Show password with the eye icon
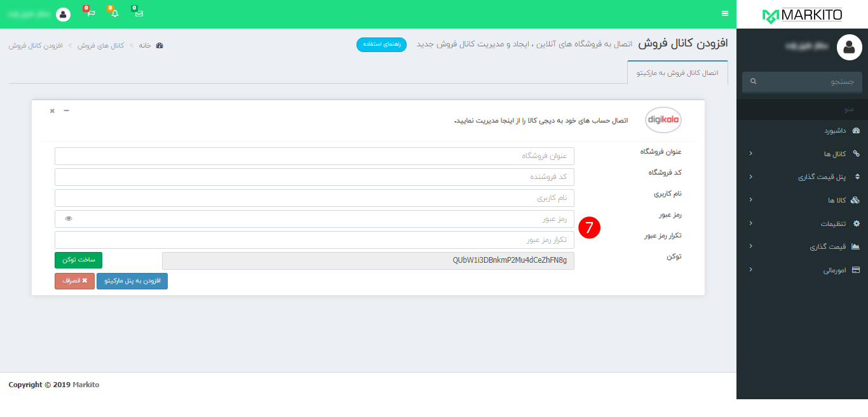Image resolution: width=868 pixels, height=417 pixels. point(69,219)
